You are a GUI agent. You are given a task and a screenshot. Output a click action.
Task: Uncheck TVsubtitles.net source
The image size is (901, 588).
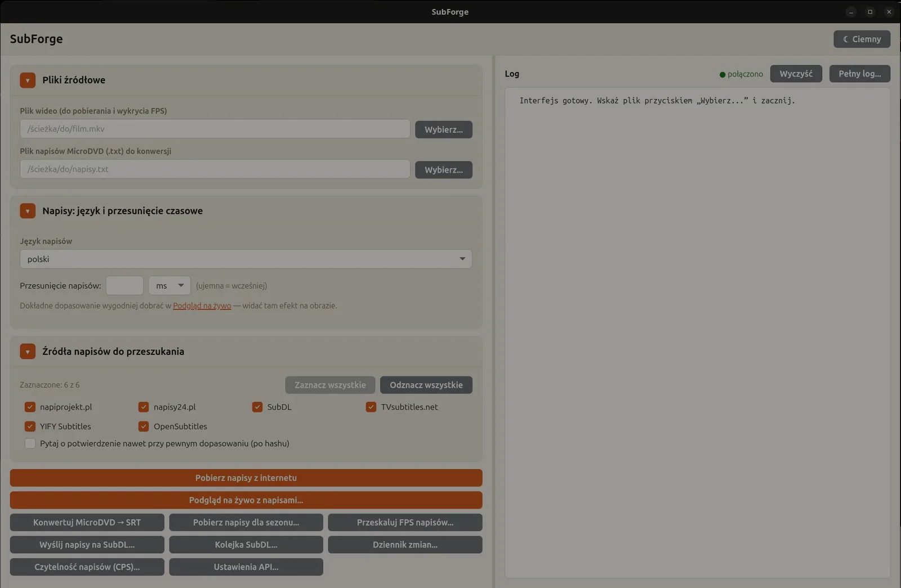click(x=371, y=407)
